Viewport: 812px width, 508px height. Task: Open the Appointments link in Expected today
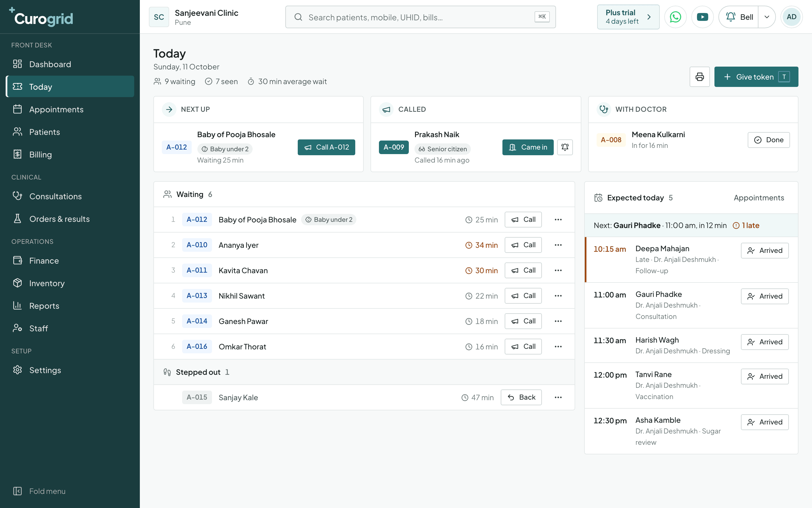pos(759,198)
